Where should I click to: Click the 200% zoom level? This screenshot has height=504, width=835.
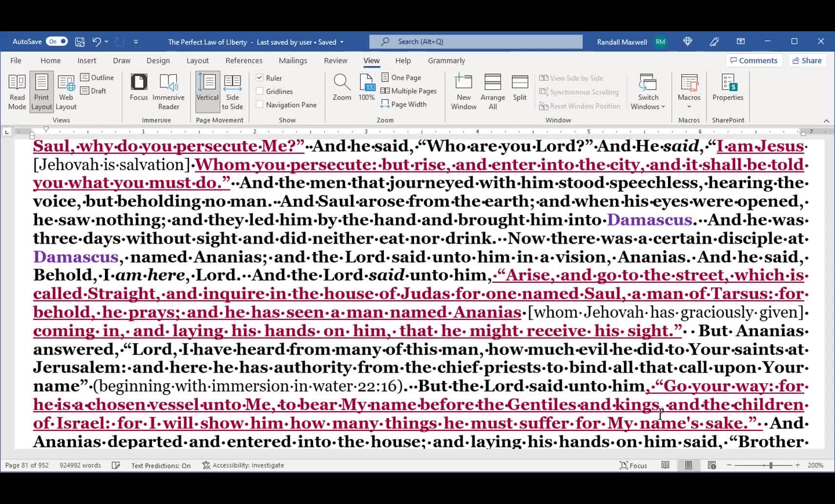point(815,465)
